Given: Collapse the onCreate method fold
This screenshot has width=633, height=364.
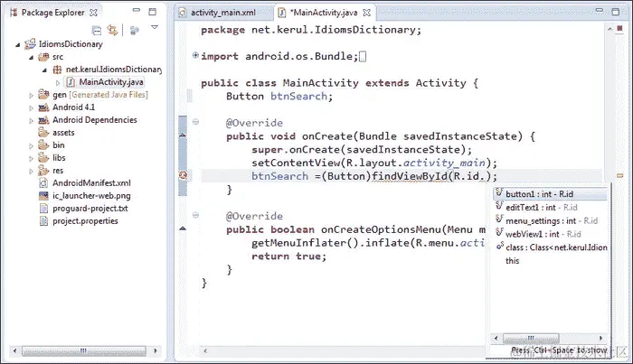Looking at the screenshot, I should tap(195, 121).
